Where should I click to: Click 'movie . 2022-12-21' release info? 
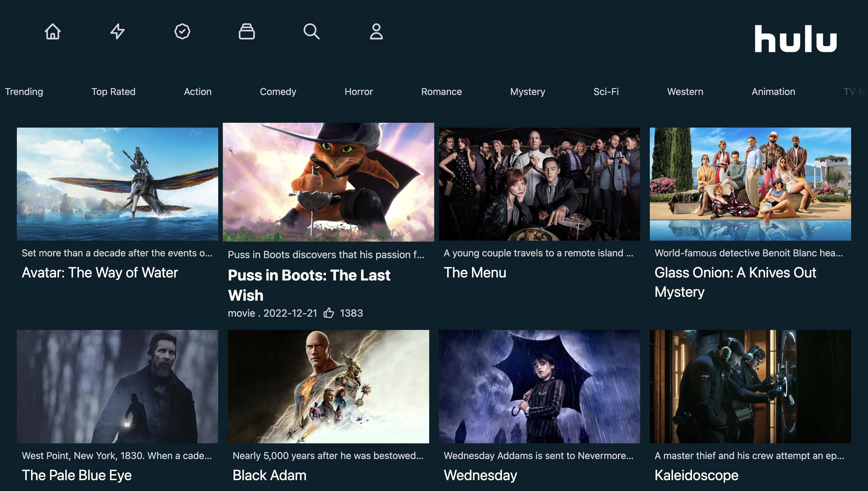click(272, 313)
